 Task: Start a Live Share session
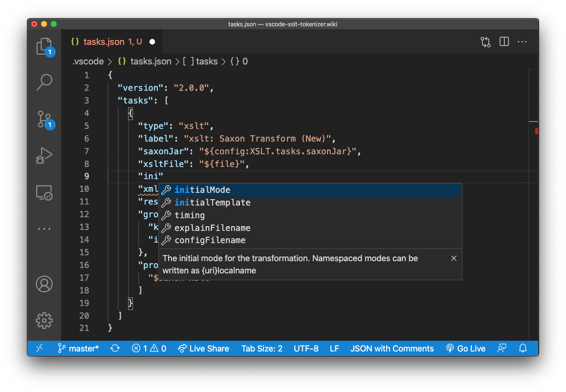pos(203,348)
